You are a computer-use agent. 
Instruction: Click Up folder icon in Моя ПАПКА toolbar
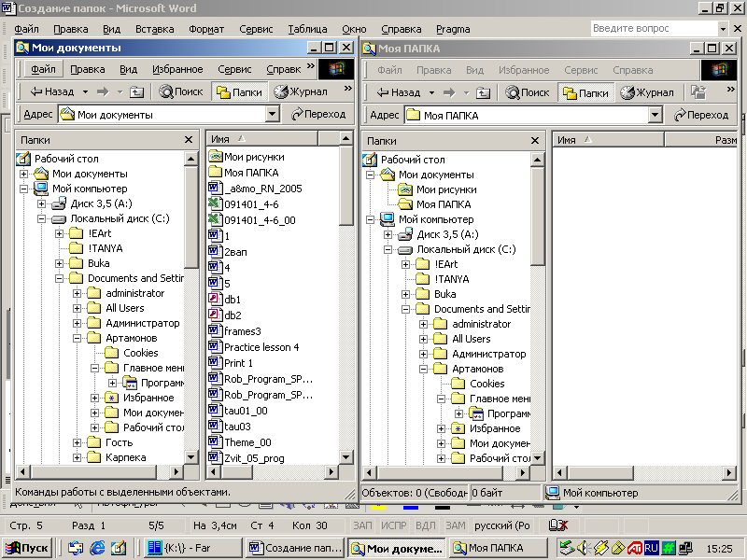(483, 92)
